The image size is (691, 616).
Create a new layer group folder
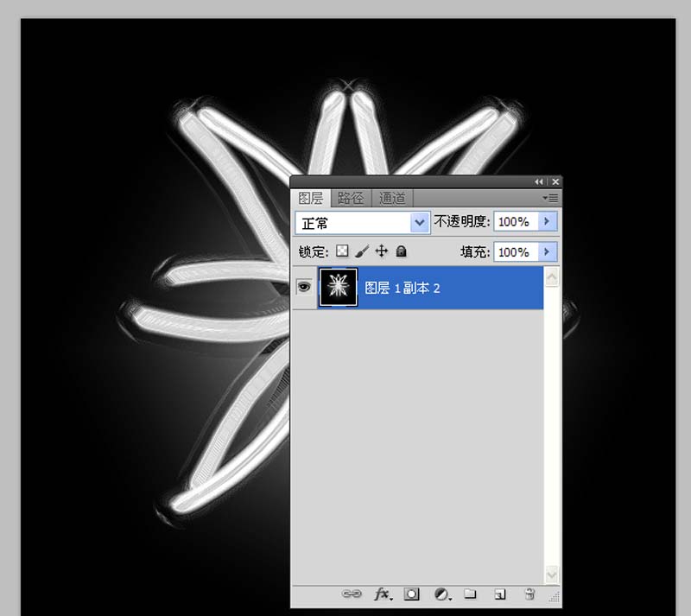tap(470, 594)
